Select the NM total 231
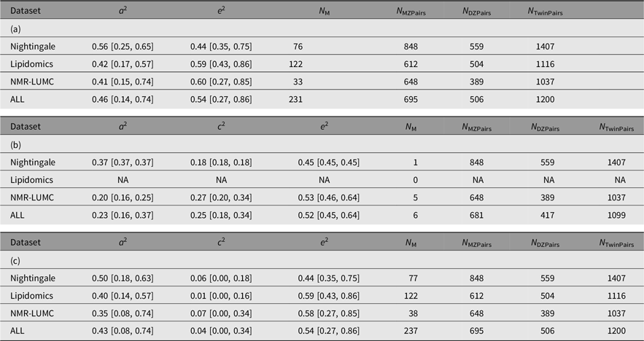Screen dimensions: 644x341 tap(294, 99)
